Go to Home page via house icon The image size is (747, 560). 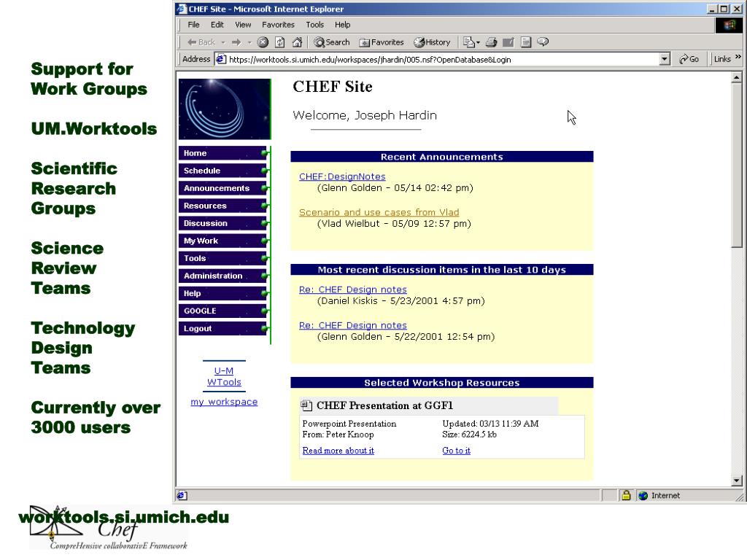point(298,42)
